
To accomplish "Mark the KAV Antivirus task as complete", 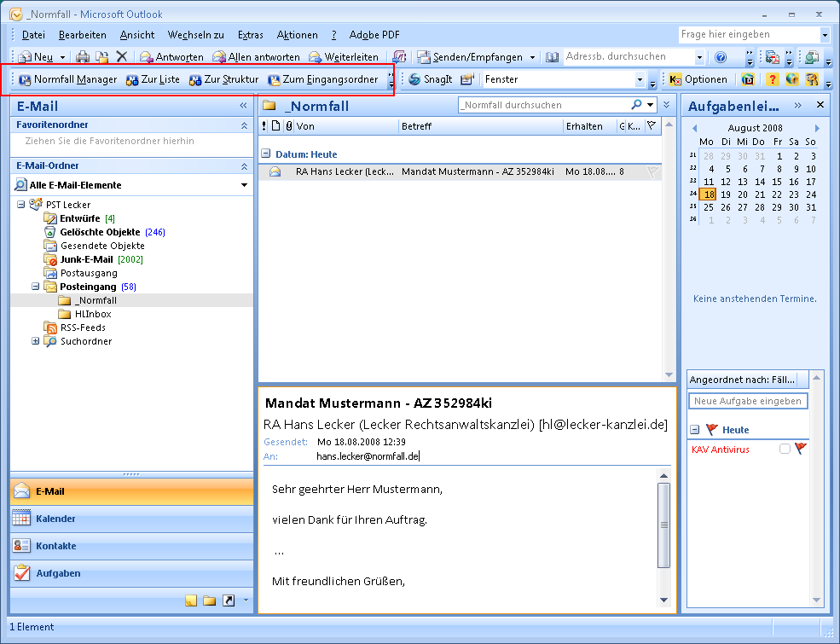I will 785,449.
